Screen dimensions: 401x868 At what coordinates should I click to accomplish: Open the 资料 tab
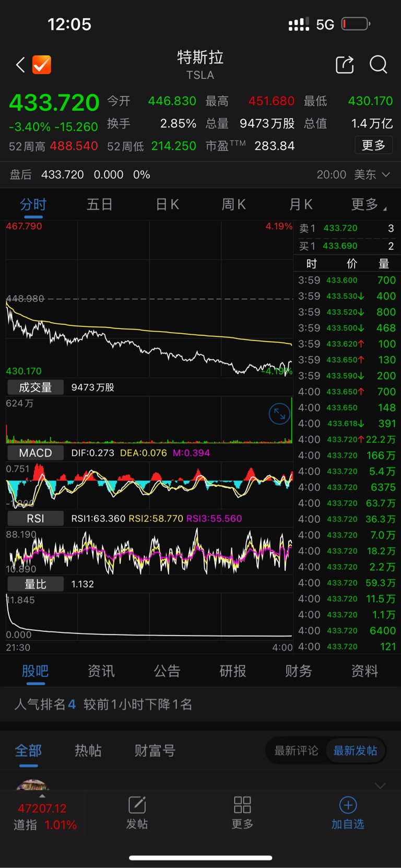364,671
